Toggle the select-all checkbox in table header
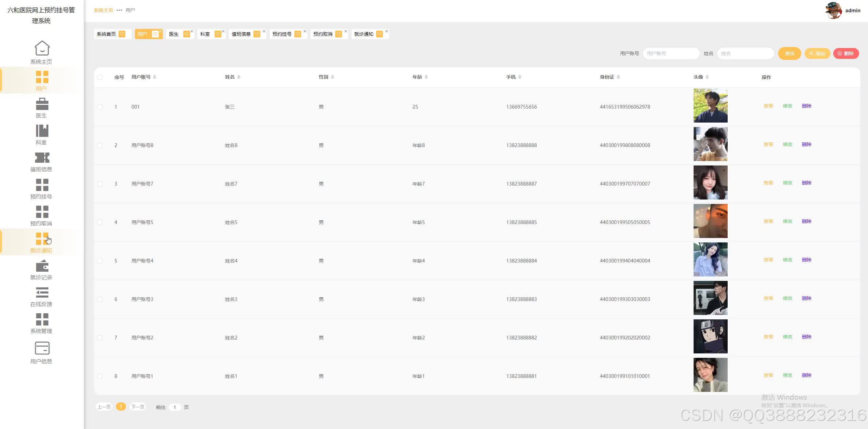868x429 pixels. click(100, 77)
